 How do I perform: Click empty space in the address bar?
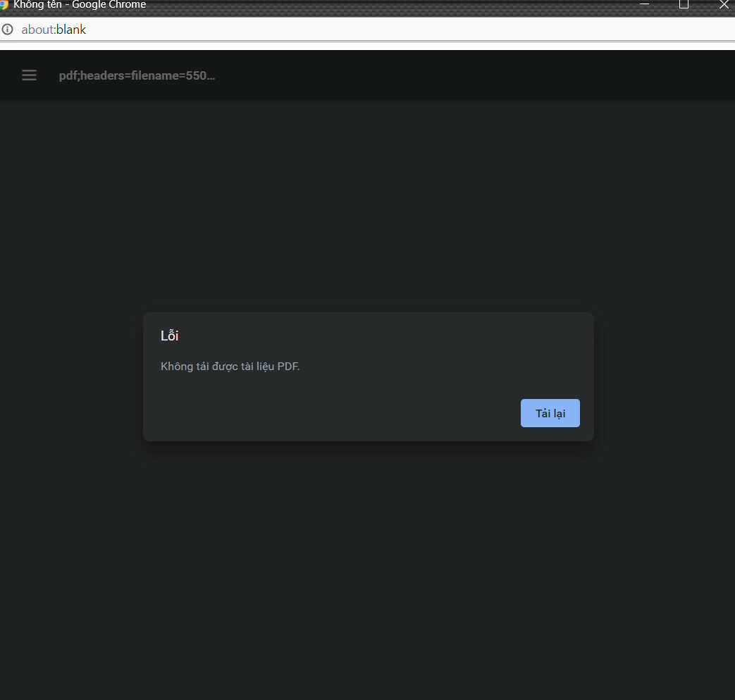pyautogui.click(x=409, y=30)
